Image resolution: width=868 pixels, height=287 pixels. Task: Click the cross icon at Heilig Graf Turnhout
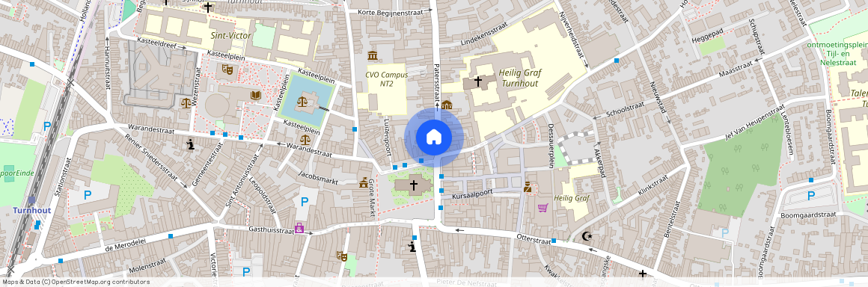pos(477,82)
